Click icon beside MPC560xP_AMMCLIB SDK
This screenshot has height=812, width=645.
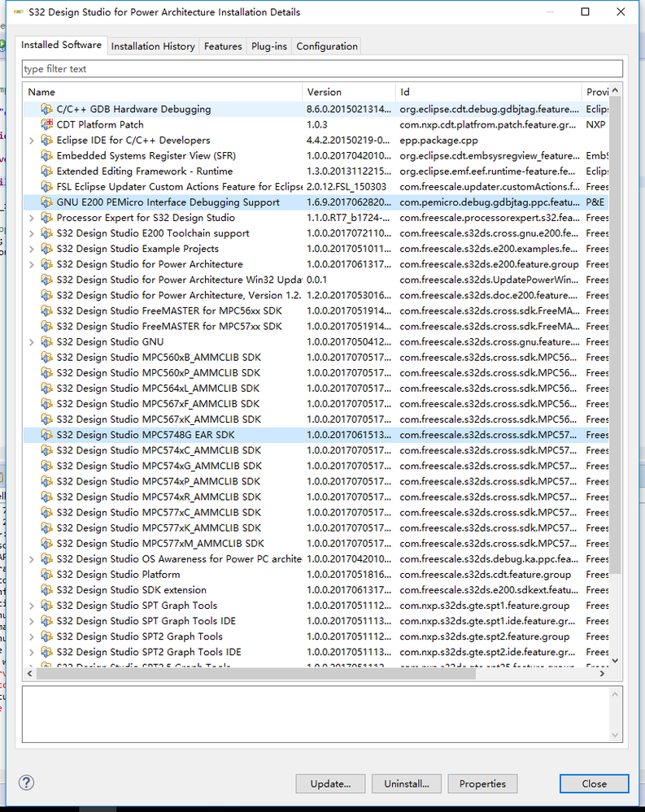46,373
